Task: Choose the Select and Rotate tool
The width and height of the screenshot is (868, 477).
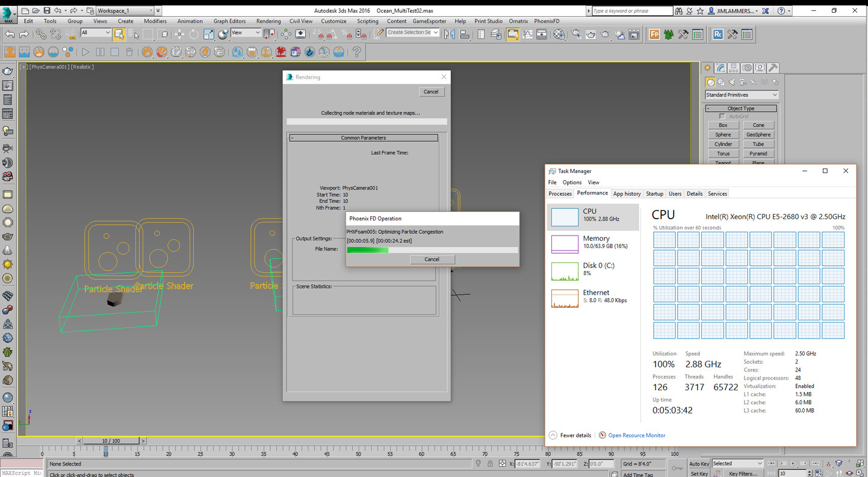Action: [194, 34]
